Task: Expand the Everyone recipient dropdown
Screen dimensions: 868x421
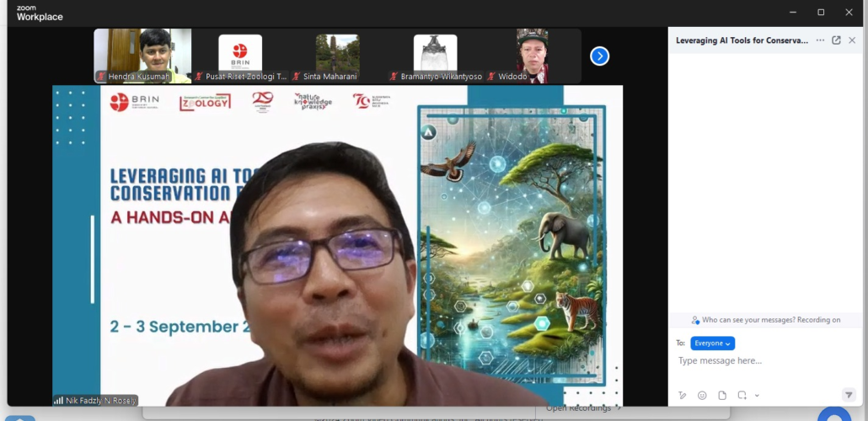Action: (712, 344)
